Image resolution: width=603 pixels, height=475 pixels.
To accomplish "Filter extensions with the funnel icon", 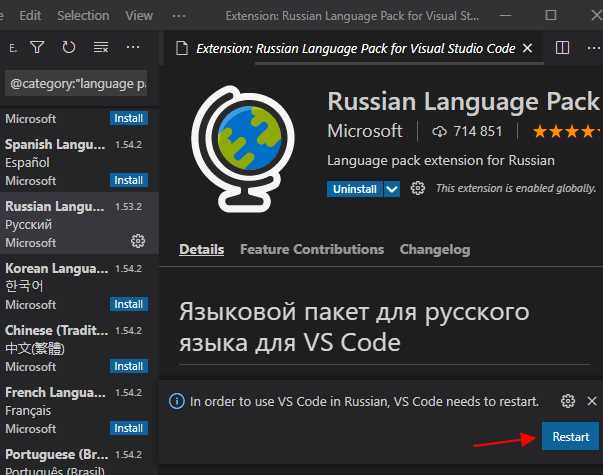I will pos(37,48).
